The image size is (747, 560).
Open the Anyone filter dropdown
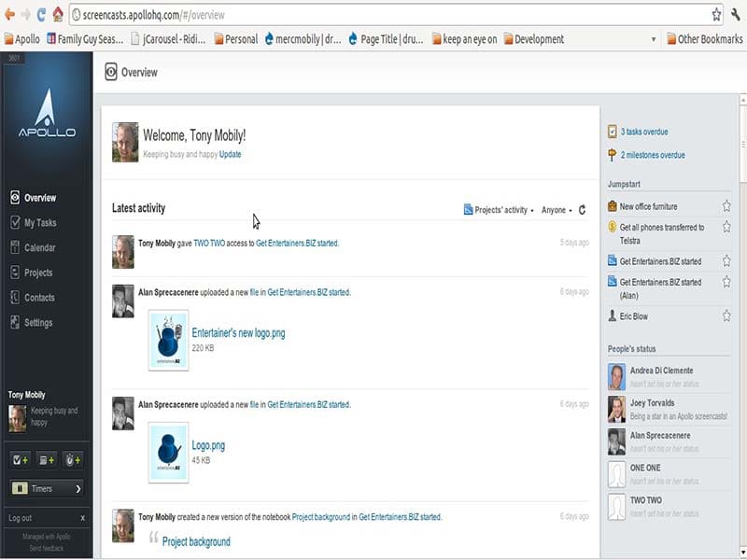point(557,210)
